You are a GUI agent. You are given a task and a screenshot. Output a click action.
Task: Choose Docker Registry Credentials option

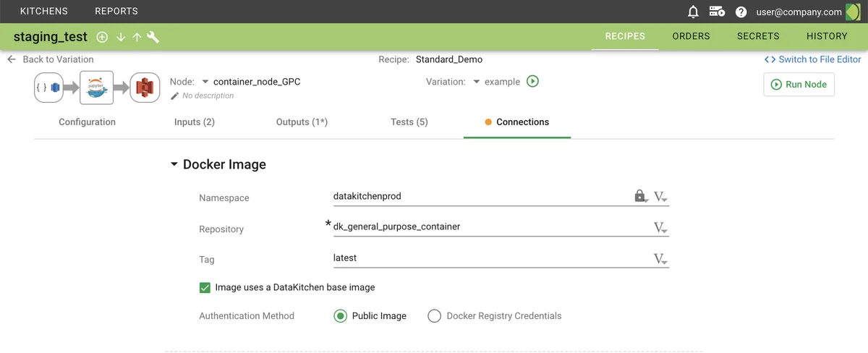434,316
